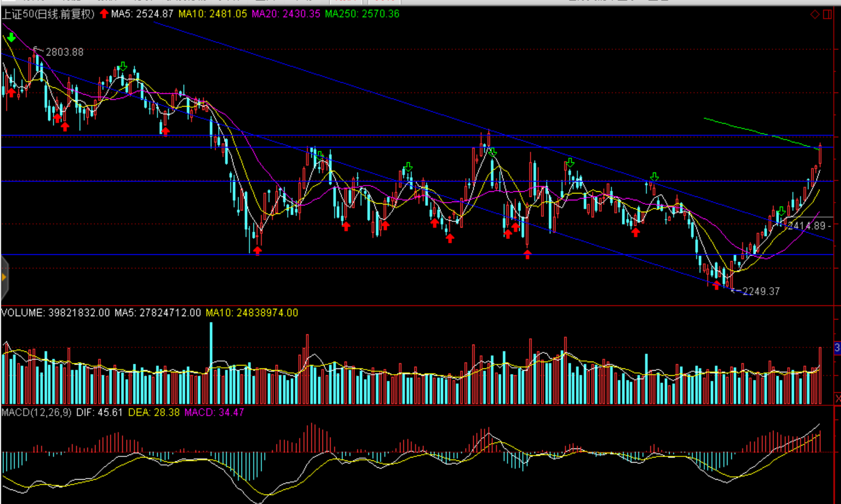
Task: Click the 2249.37 low price marker
Action: point(760,291)
